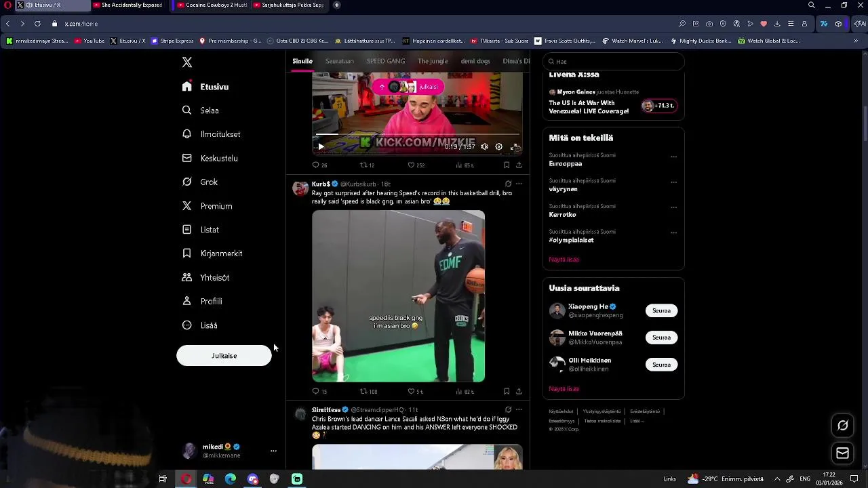Viewport: 868px width, 488px height.
Task: Bookmark the Kick video post
Action: pyautogui.click(x=507, y=165)
